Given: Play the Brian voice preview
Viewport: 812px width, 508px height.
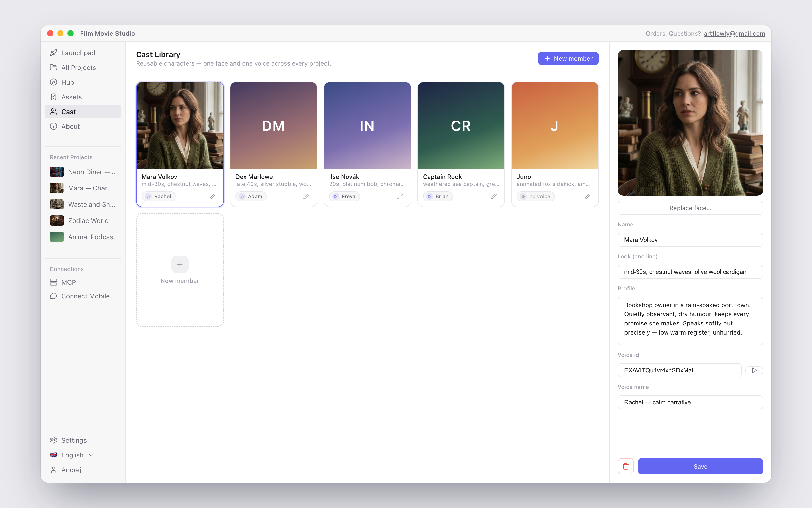Looking at the screenshot, I should pyautogui.click(x=438, y=197).
